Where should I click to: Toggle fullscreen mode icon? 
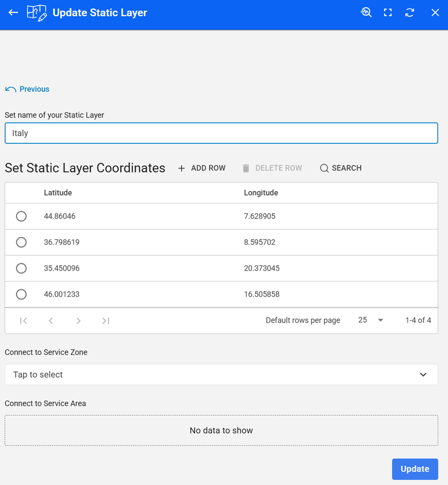[388, 12]
